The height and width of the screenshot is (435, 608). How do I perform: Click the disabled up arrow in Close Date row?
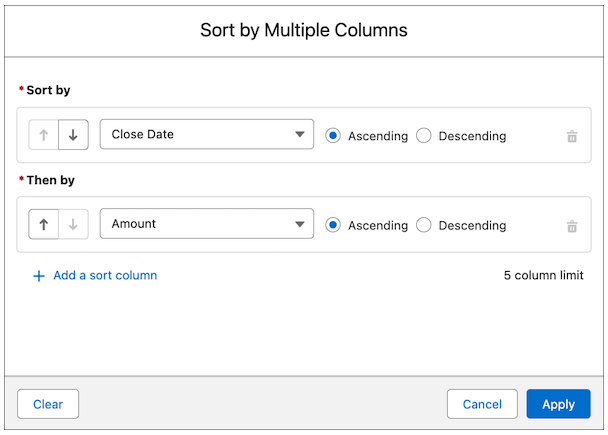pos(43,135)
